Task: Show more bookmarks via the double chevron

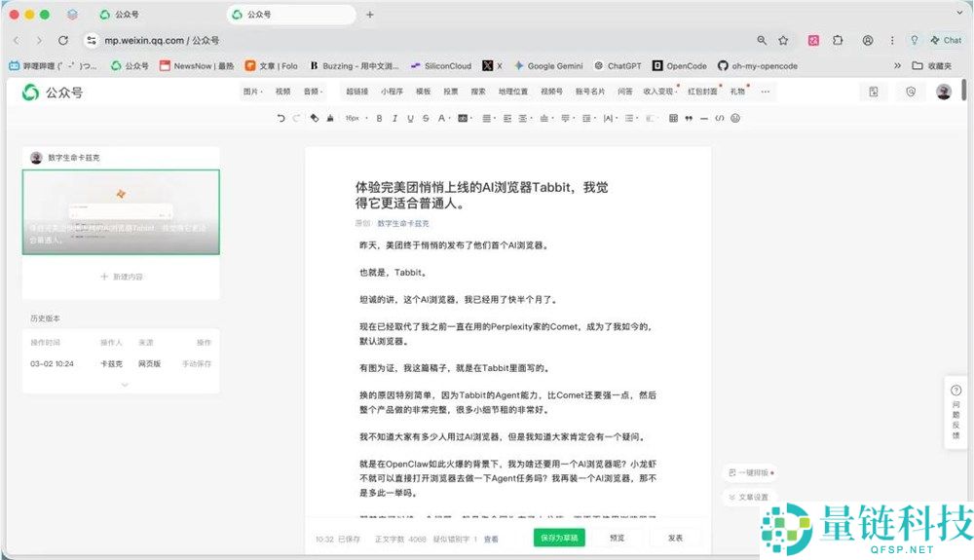Action: pyautogui.click(x=897, y=66)
